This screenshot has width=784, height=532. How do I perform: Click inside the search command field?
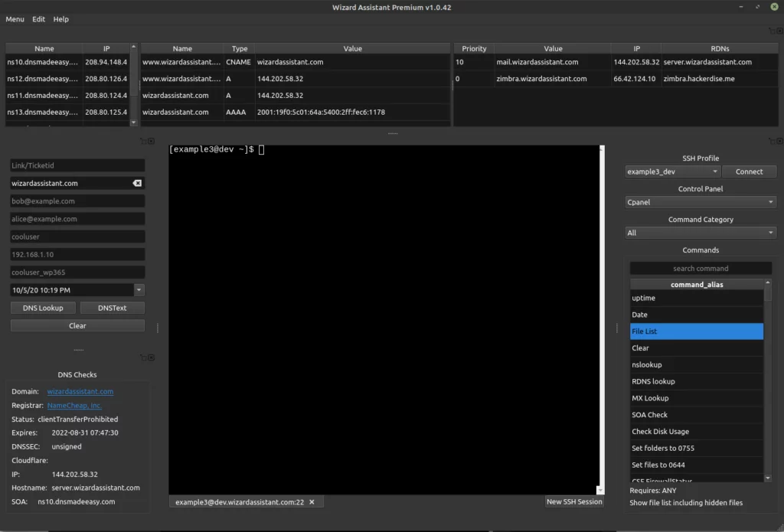(700, 269)
